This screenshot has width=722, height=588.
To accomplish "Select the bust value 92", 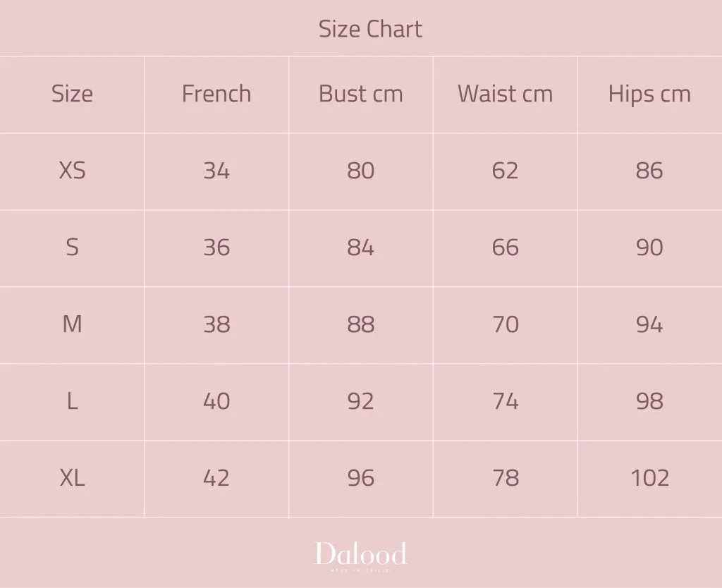I will (x=360, y=401).
